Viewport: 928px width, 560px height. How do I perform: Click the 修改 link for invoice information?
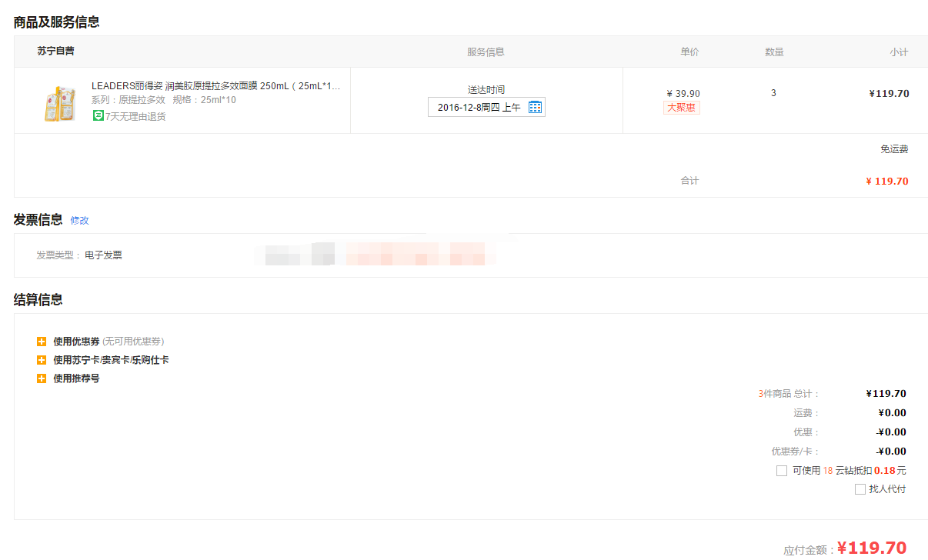click(80, 220)
